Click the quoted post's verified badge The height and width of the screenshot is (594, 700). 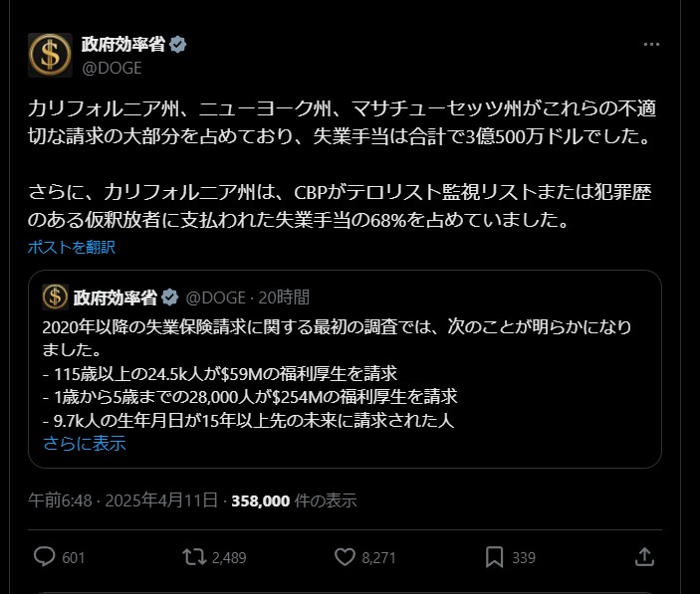[x=170, y=297]
